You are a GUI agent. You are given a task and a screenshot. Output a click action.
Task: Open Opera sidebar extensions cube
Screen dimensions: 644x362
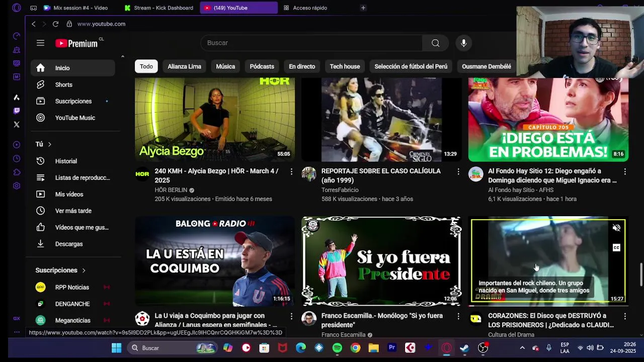17,172
